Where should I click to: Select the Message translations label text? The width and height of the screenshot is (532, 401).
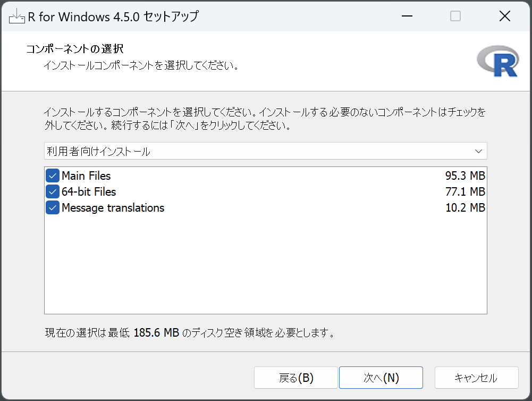[113, 208]
